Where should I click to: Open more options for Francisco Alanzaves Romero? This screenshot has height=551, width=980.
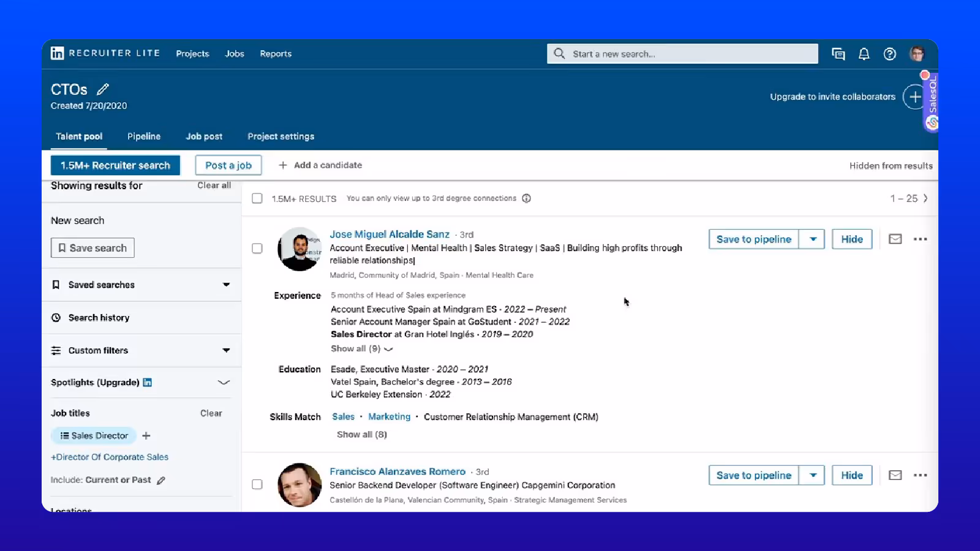920,475
